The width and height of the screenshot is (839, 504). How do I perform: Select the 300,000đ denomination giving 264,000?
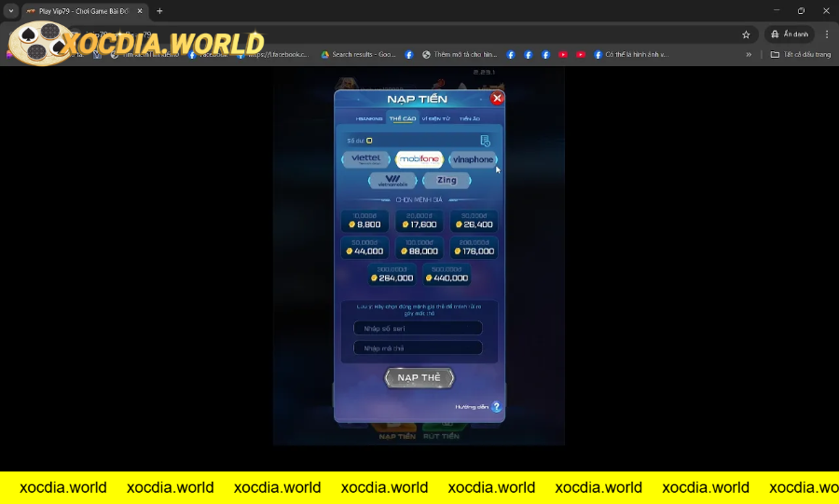pos(392,274)
